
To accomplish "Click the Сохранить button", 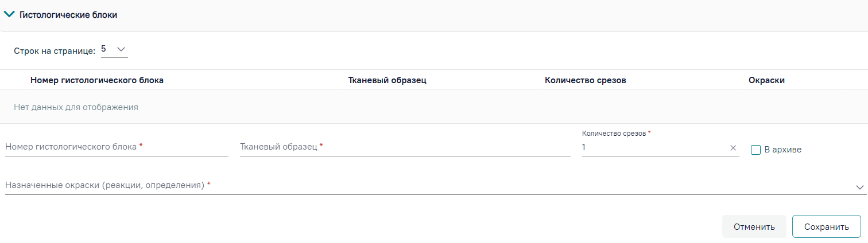I will (826, 226).
